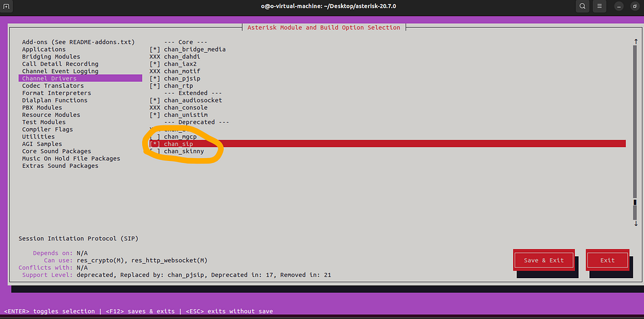Open Music On Hold File Packages
The height and width of the screenshot is (319, 644).
[71, 159]
